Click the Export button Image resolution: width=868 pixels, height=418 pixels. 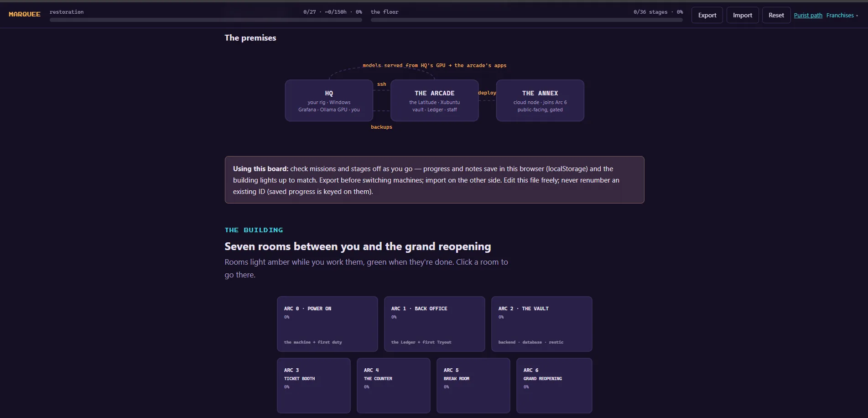click(x=707, y=15)
